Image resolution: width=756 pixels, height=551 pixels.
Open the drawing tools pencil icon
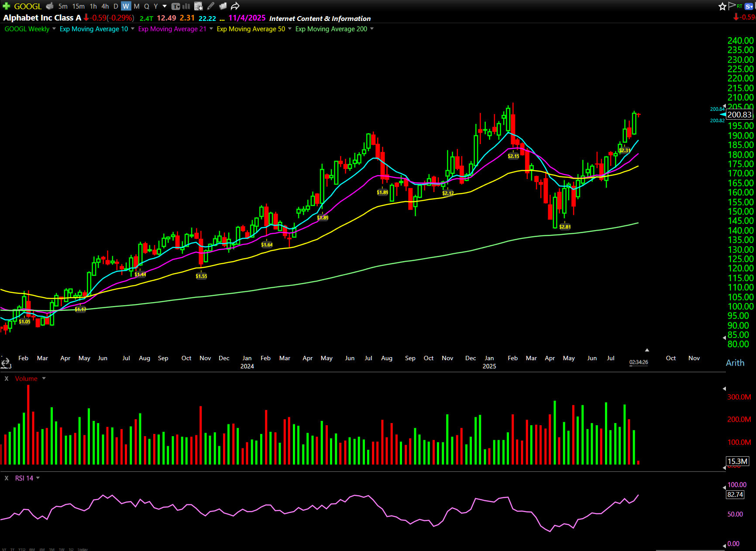coord(211,6)
